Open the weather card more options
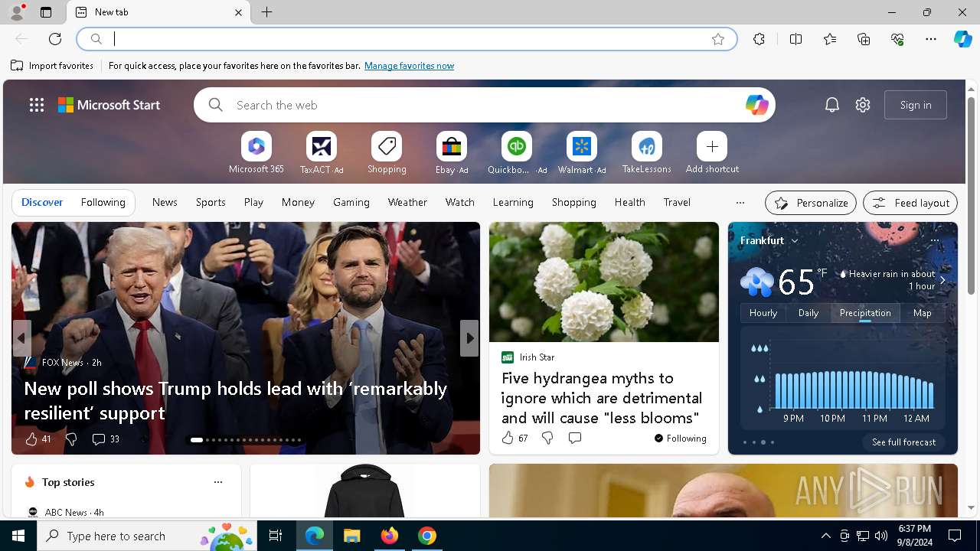Image resolution: width=980 pixels, height=551 pixels. 934,240
